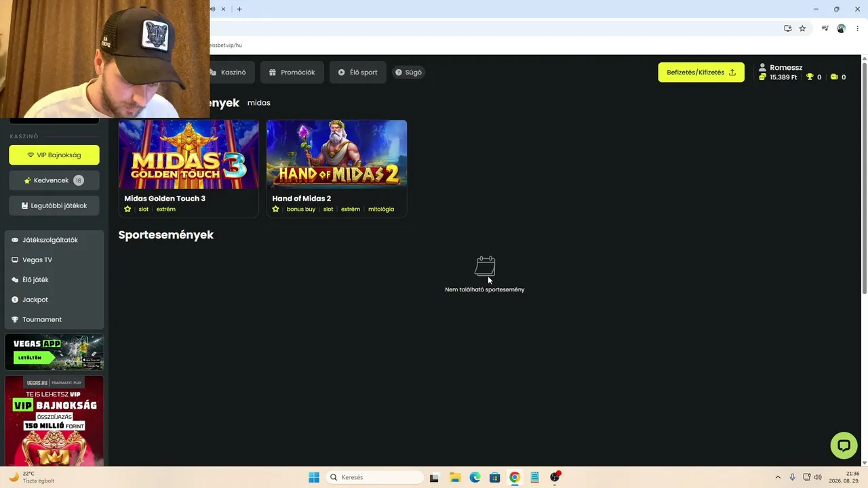Open File Explorer from the taskbar

[455, 477]
